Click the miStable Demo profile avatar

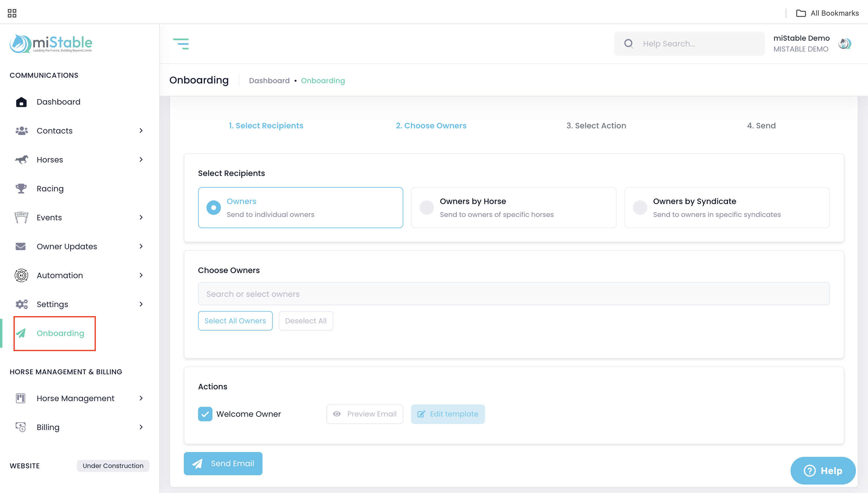[844, 44]
